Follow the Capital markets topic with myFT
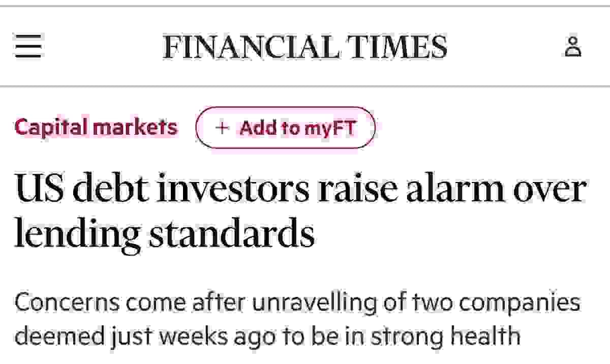610x364 pixels. tap(285, 128)
